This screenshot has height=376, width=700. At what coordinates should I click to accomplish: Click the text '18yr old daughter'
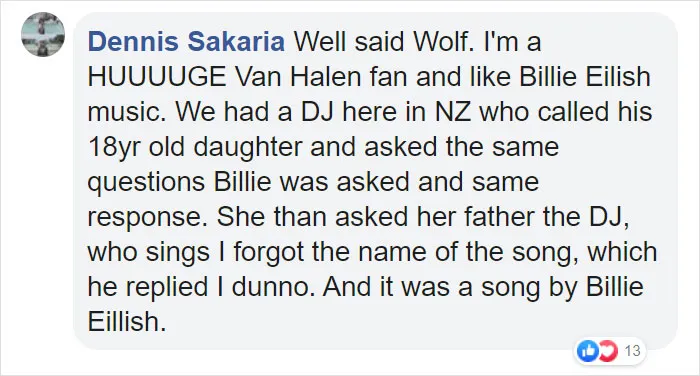coord(195,147)
